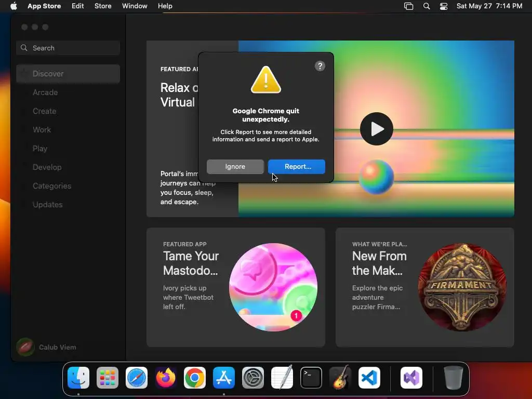
Task: Open the Apple menu
Action: pos(14,6)
